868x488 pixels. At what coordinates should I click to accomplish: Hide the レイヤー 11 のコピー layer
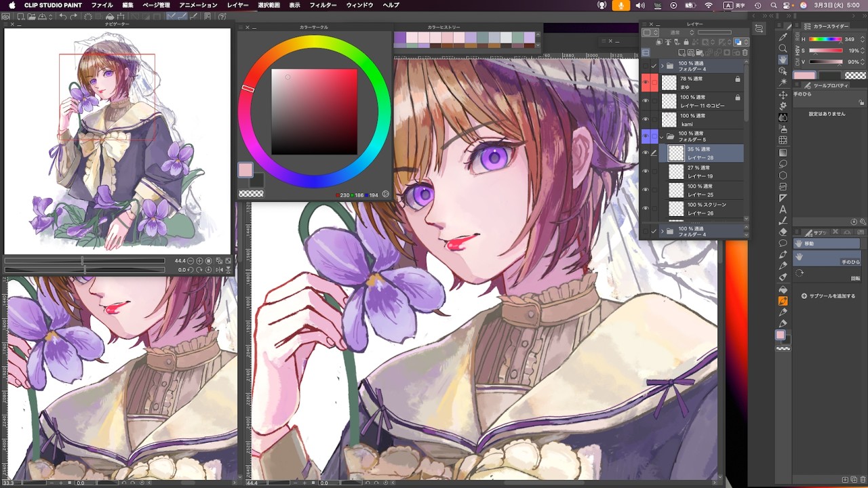coord(645,101)
